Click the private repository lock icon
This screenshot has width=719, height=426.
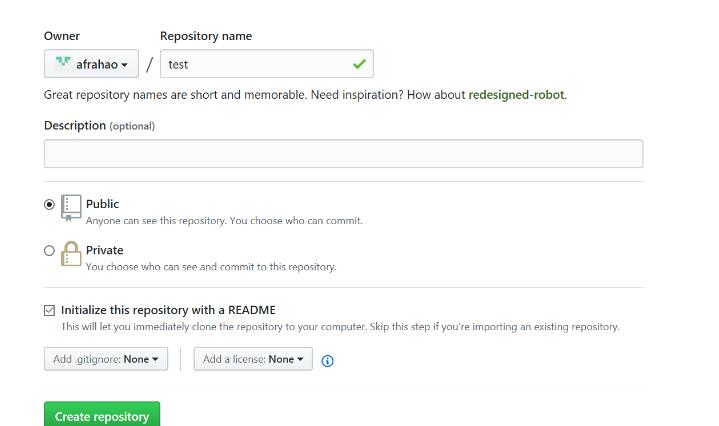pos(71,254)
